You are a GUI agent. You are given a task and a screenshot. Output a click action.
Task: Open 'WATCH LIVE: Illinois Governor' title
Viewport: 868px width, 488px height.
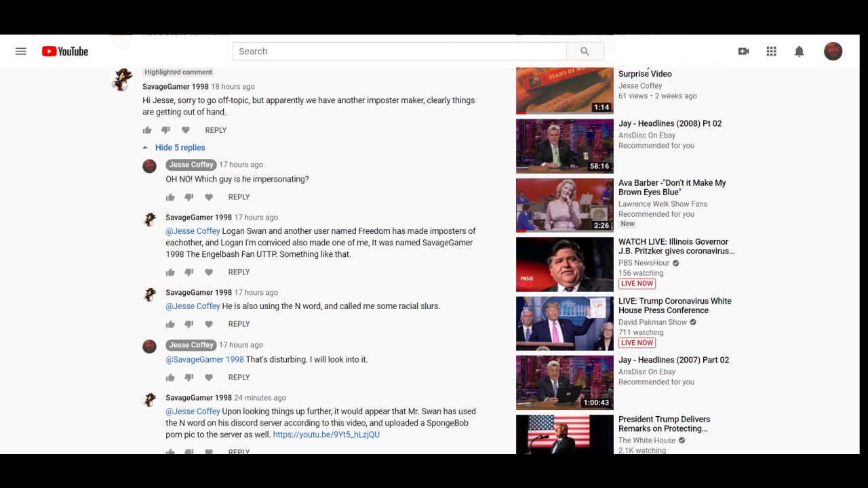click(676, 247)
